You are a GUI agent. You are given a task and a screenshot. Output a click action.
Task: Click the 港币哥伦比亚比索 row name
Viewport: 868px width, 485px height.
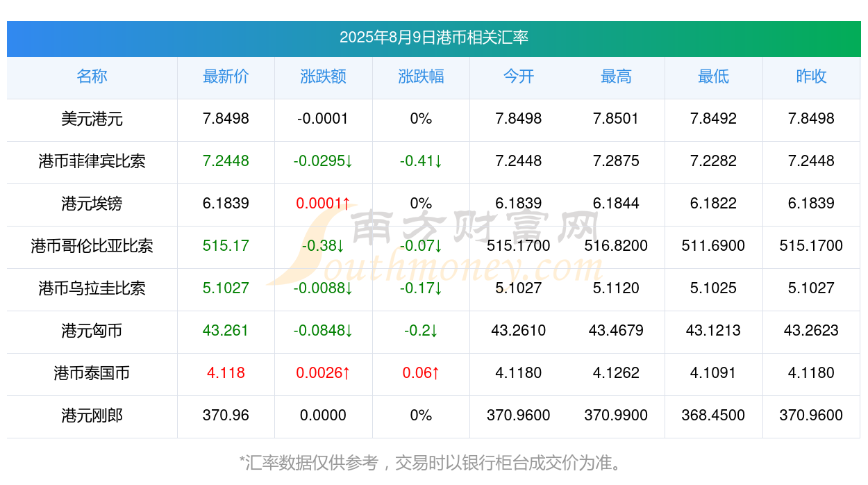[x=92, y=246]
